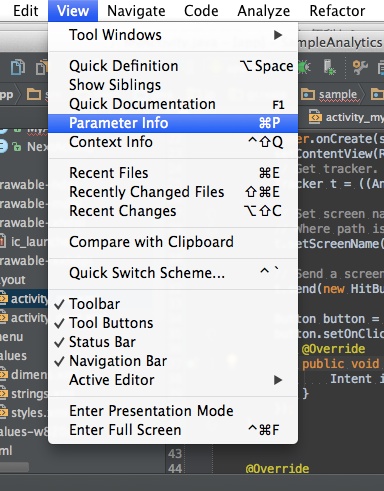Select the ic_laun file in project tree
The height and width of the screenshot is (491, 384).
tap(23, 242)
